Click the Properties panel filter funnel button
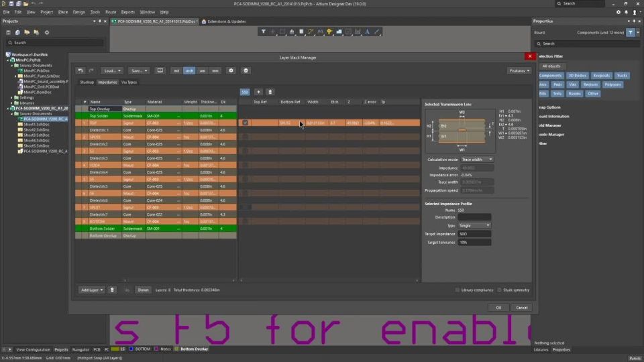 631,32
